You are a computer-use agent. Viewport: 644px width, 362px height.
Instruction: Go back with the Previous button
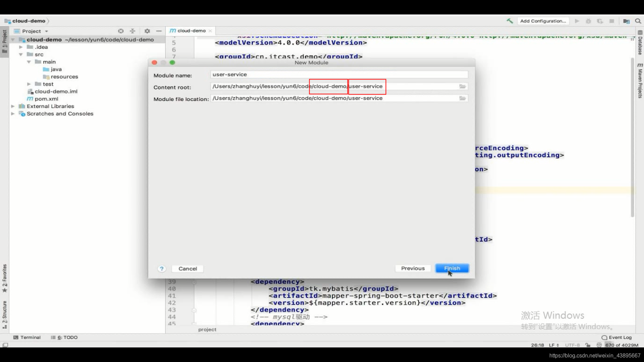click(413, 268)
